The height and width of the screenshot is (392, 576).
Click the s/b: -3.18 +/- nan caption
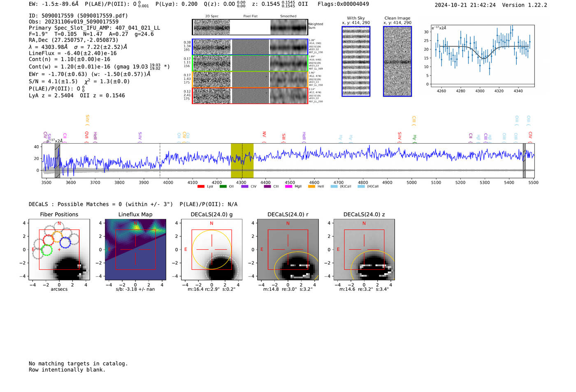pos(135,289)
